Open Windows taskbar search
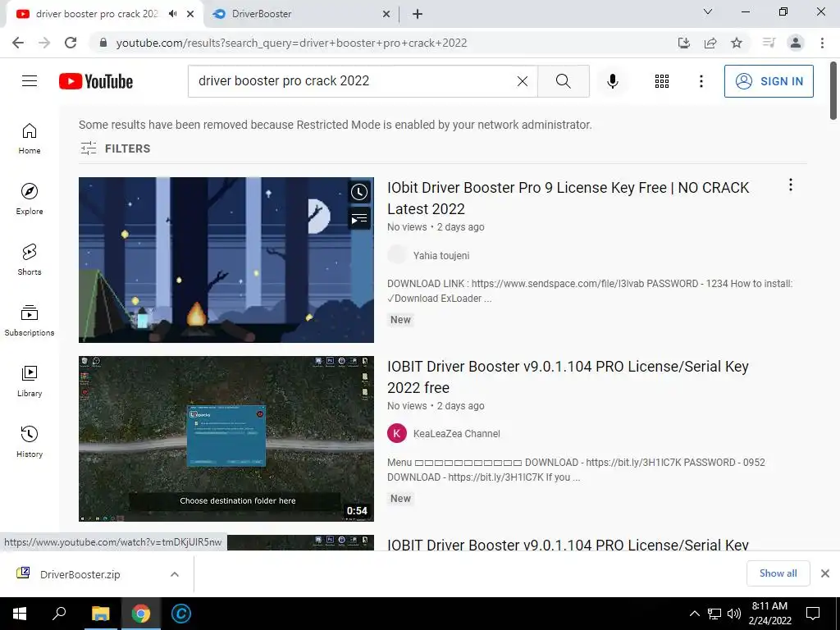This screenshot has width=840, height=630. pos(59,614)
